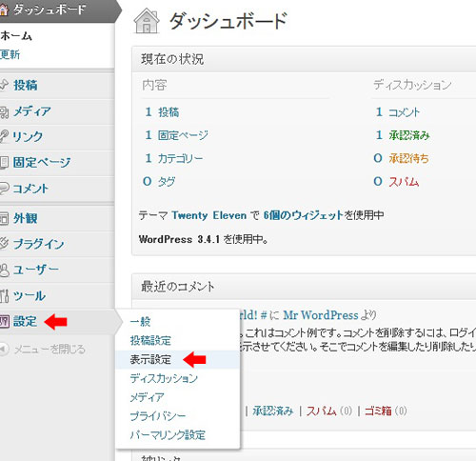Open 設定 menu item in sidebar

[25, 322]
